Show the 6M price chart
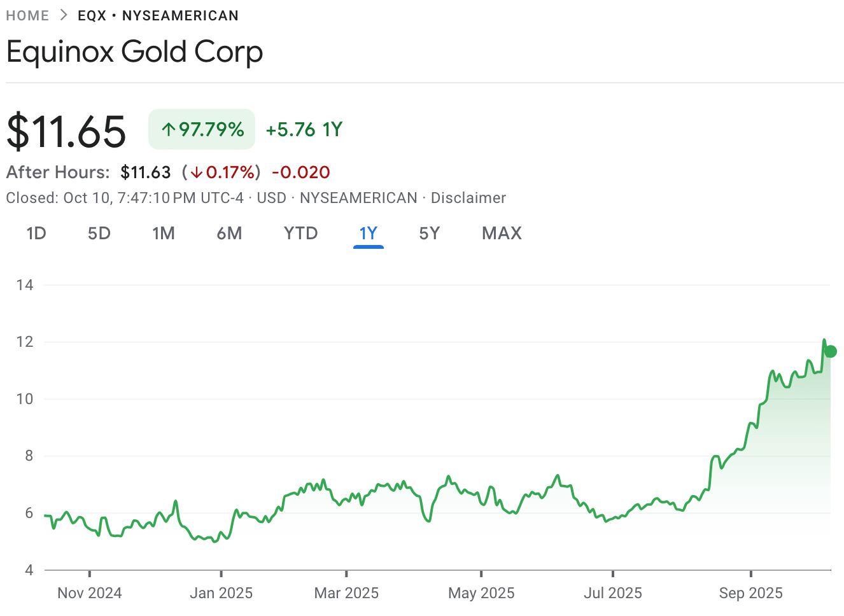The height and width of the screenshot is (616, 844). coord(229,234)
